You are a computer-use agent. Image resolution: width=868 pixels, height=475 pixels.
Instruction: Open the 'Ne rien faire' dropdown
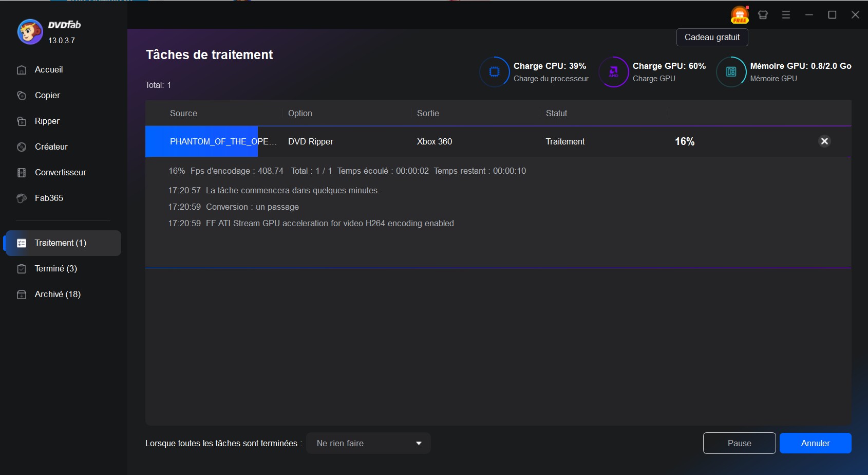[x=368, y=443]
